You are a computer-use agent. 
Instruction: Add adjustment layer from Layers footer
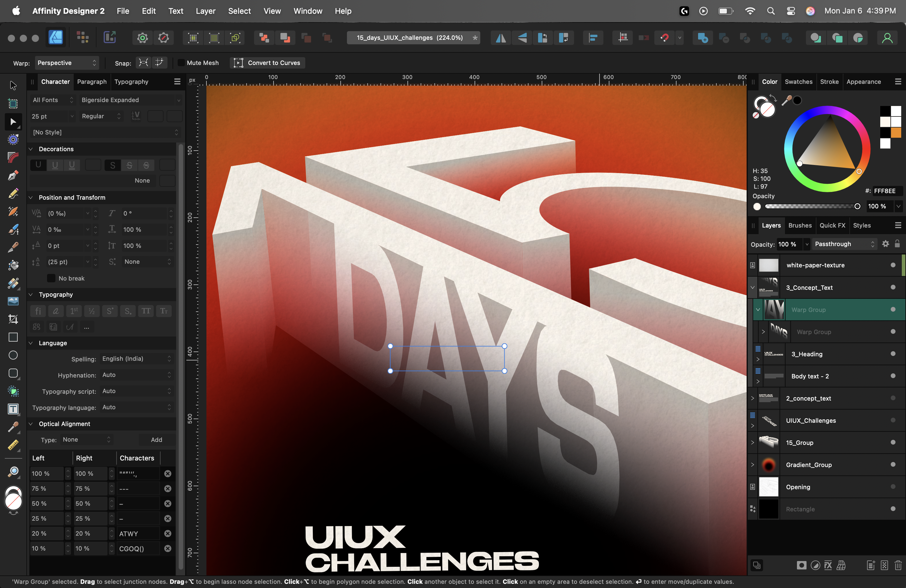click(815, 565)
